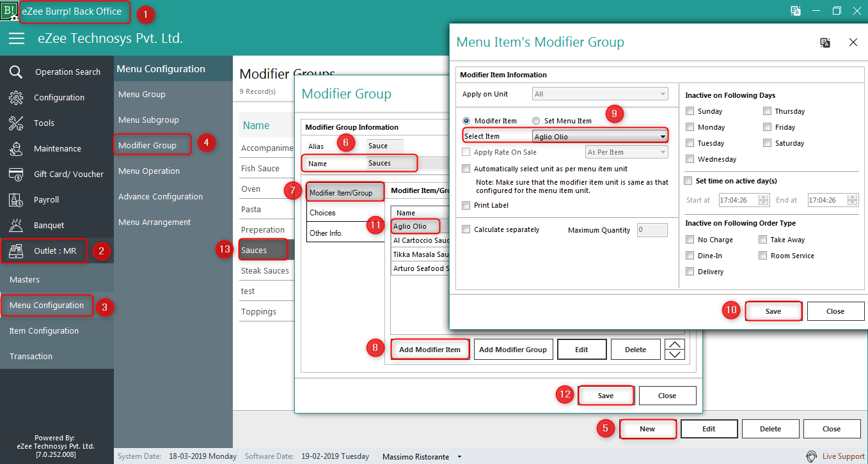Tick the Calculate separately checkbox
This screenshot has height=464, width=868.
pos(466,229)
